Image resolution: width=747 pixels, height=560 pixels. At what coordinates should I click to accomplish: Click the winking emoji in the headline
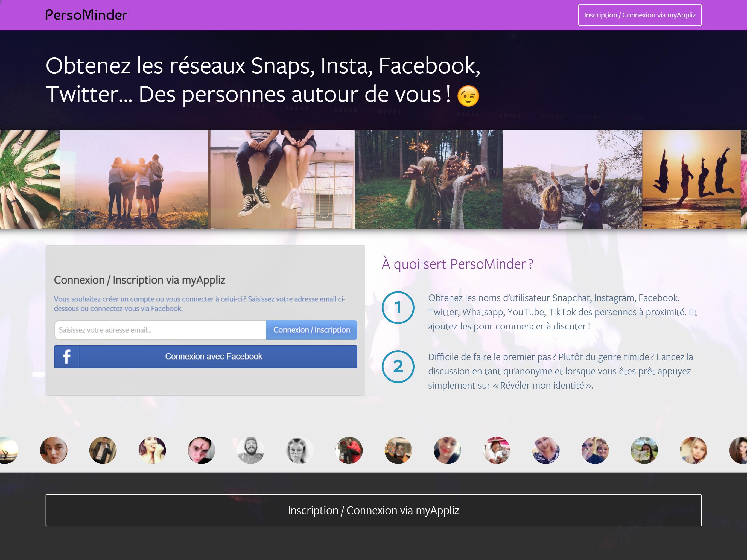pos(468,96)
